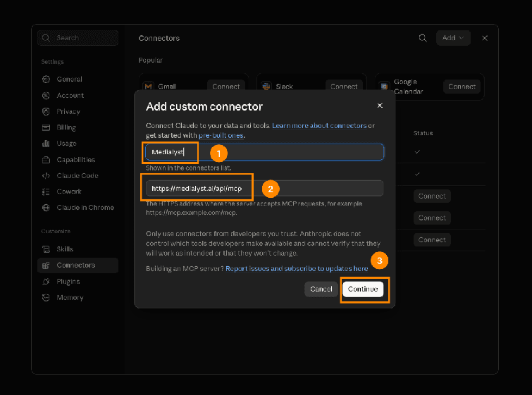This screenshot has width=532, height=395.
Task: Select Cowork in the sidebar
Action: [x=78, y=192]
